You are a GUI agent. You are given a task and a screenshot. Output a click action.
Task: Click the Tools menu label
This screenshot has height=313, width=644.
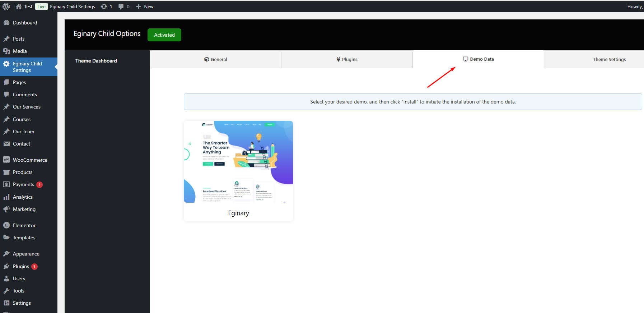click(19, 291)
